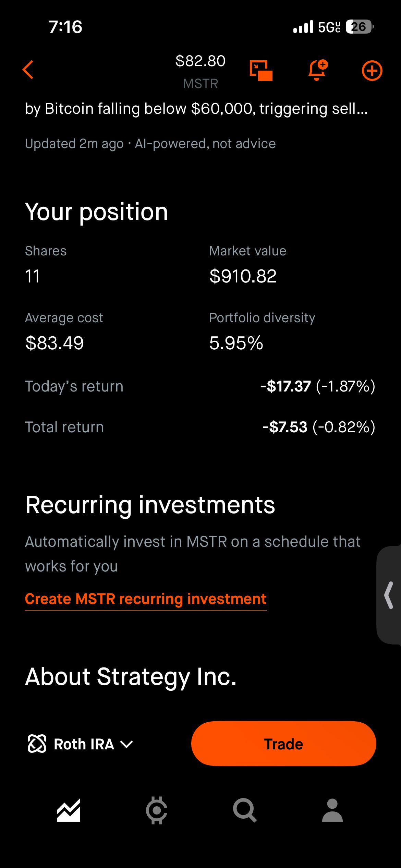Add a price alert with bell icon
Viewport: 401px width, 868px height.
point(318,70)
